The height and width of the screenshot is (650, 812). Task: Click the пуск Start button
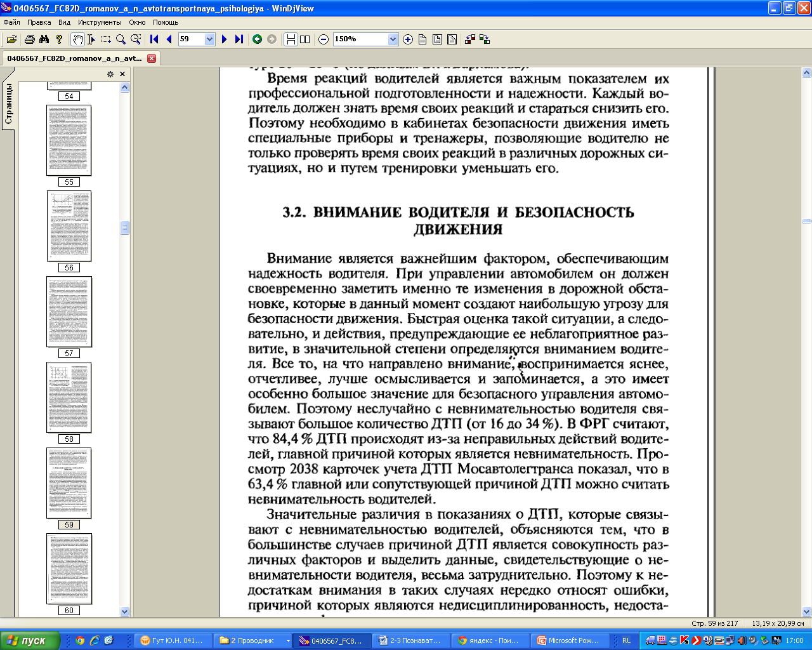(30, 640)
